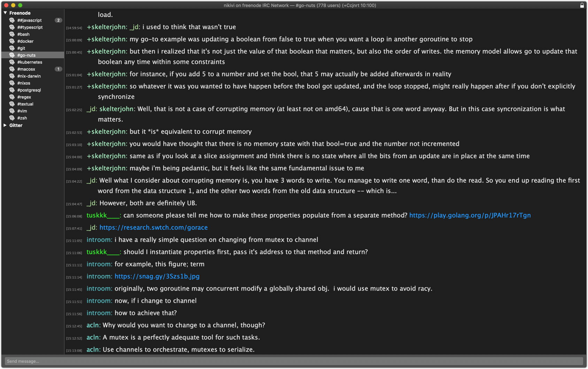Click the chat bubble icon next to #zsh
The image size is (588, 369).
pos(12,118)
